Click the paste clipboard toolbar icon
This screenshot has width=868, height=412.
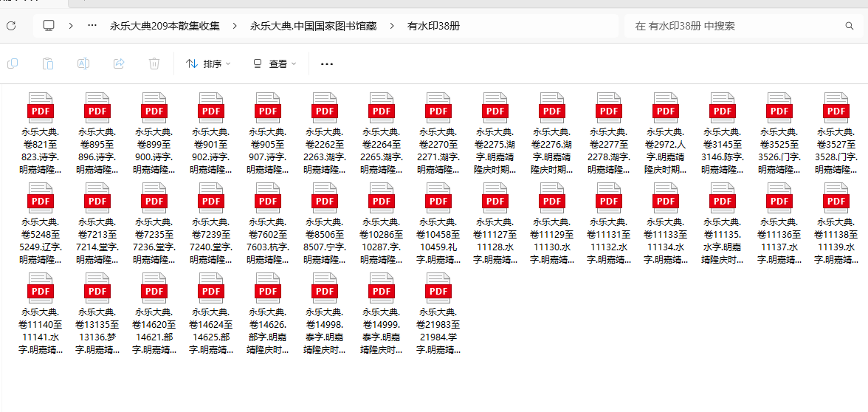pyautogui.click(x=48, y=64)
